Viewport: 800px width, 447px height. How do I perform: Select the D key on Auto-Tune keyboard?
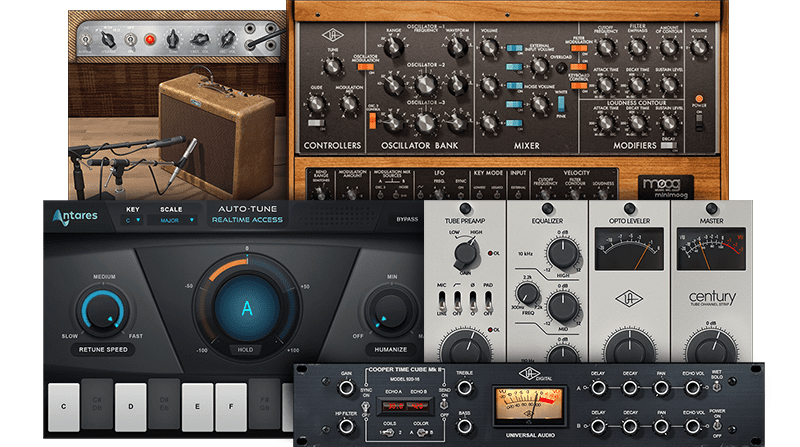coord(131,407)
